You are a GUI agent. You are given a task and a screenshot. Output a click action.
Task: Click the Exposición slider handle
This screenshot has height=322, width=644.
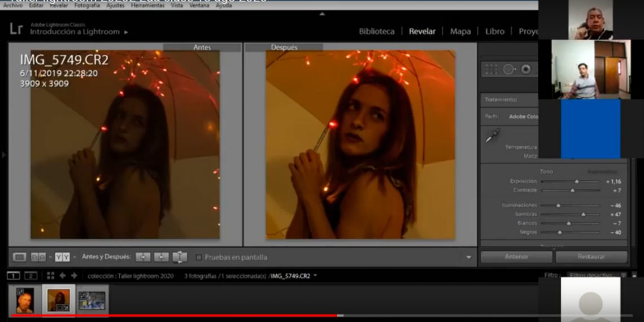[577, 181]
